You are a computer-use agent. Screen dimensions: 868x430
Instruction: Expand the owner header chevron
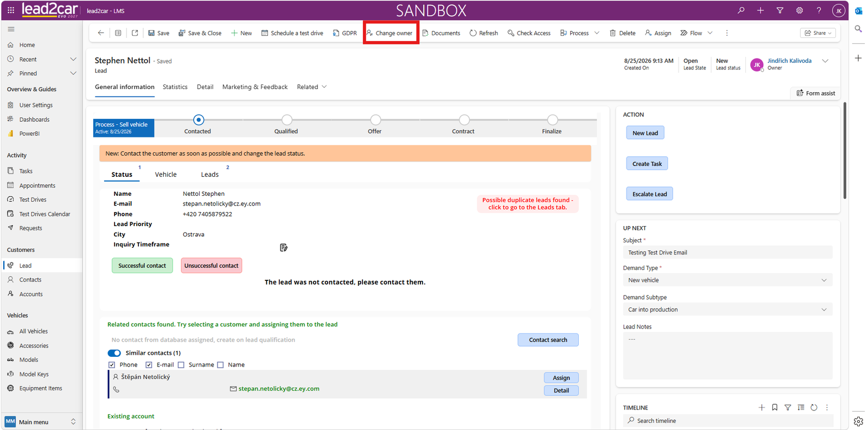(825, 61)
